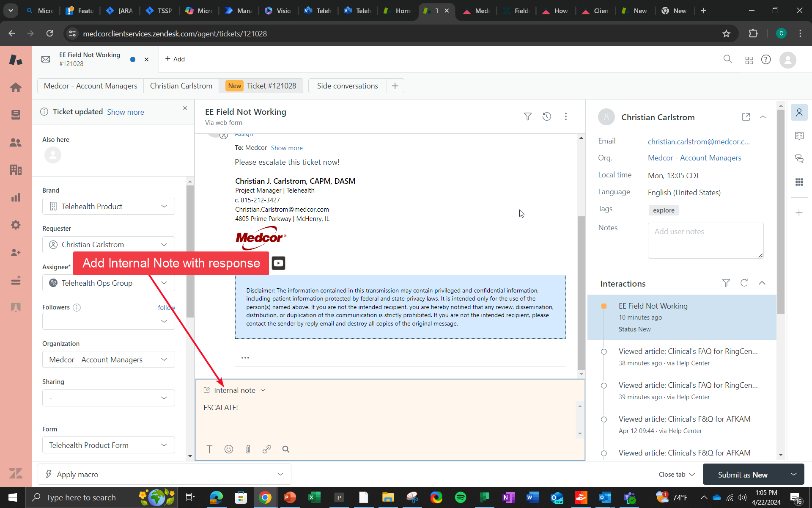Open the Knowledge panel in right sidebar
Viewport: 812px width, 508px height.
tap(799, 135)
